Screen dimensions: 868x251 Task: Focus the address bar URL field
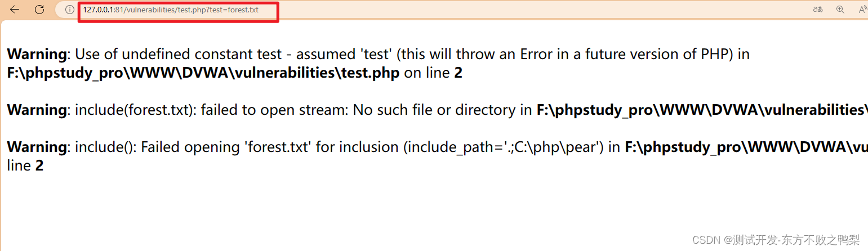pos(171,10)
